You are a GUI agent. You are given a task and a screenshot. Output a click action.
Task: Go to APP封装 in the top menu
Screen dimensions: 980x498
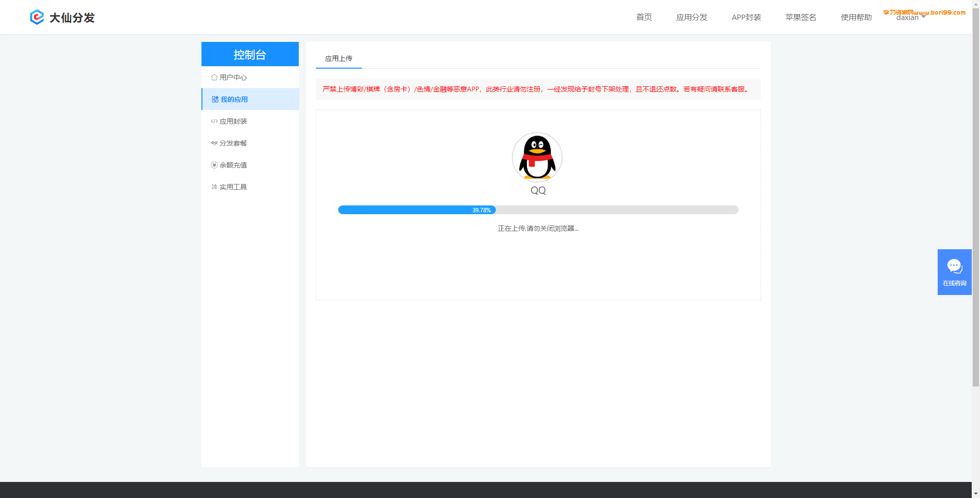pyautogui.click(x=746, y=18)
